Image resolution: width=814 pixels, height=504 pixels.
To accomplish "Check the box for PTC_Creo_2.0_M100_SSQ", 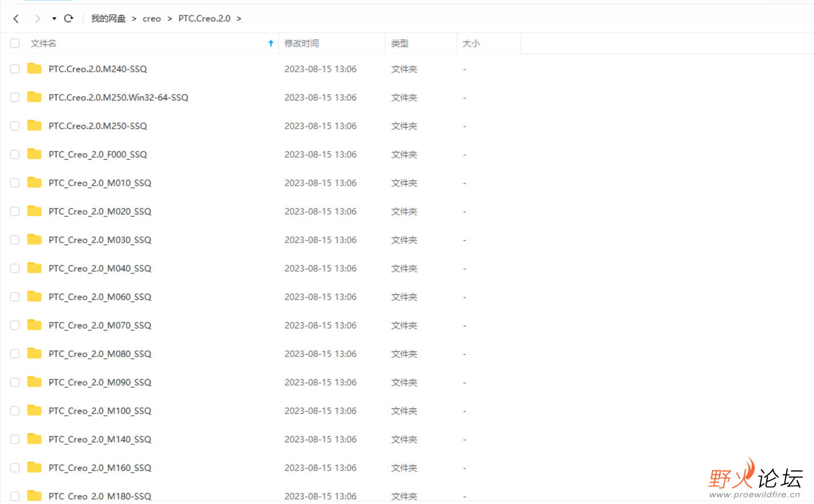I will [15, 411].
